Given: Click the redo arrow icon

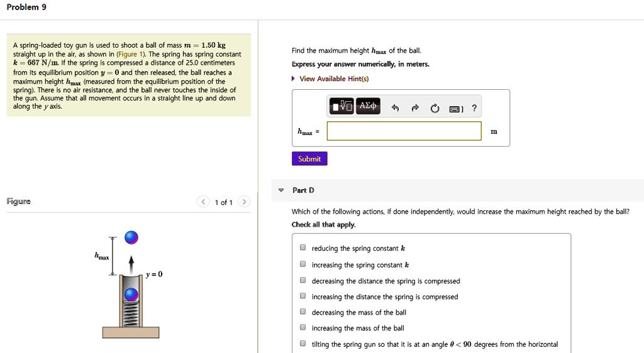Looking at the screenshot, I should (x=415, y=108).
